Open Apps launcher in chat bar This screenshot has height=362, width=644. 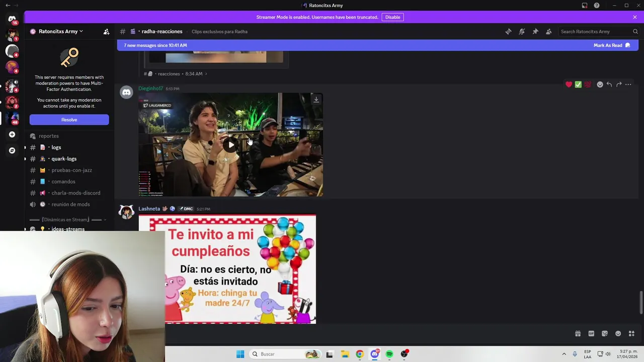[631, 333]
